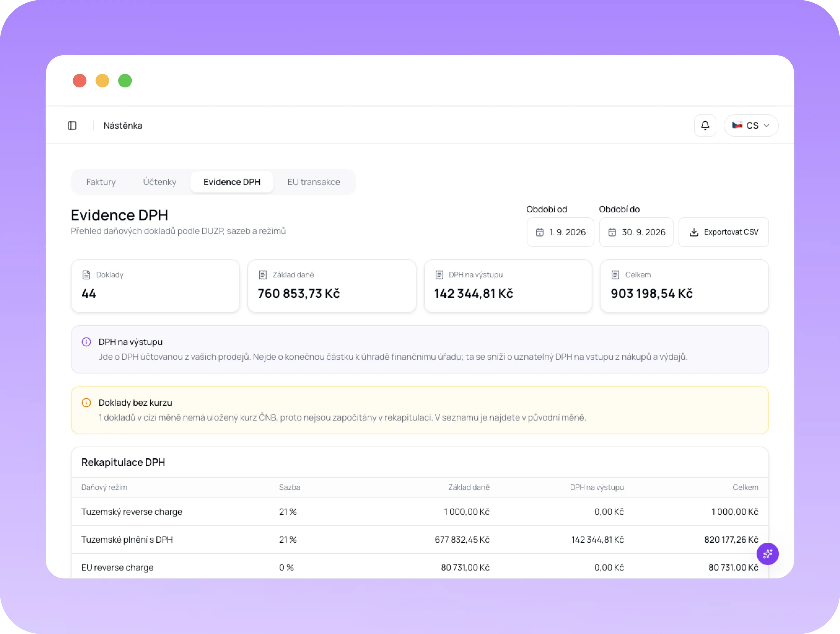Open the Období od date picker 1. 9. 2026

pyautogui.click(x=560, y=232)
